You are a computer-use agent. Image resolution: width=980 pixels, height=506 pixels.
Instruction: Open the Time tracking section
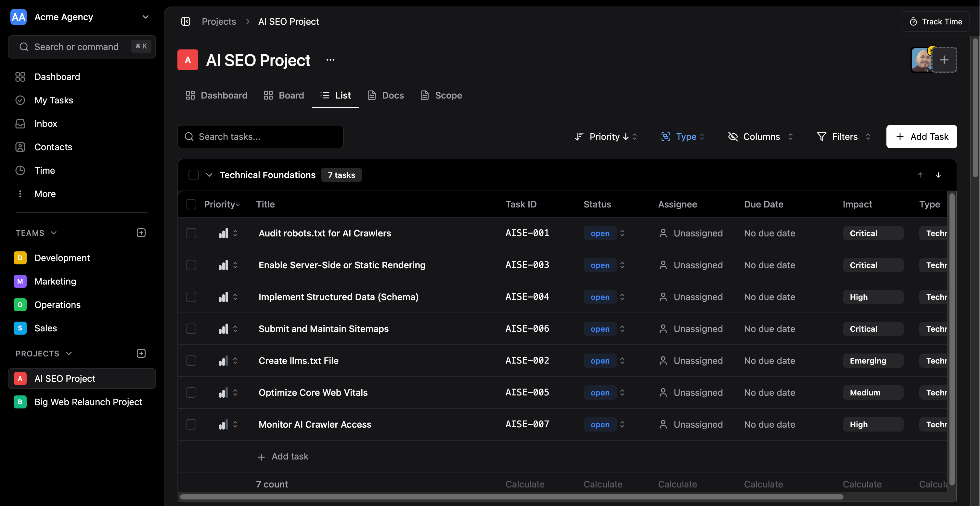tap(45, 170)
